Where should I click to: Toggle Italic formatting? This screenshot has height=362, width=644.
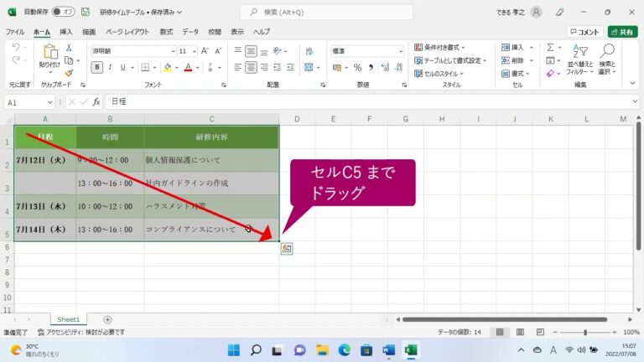click(110, 67)
